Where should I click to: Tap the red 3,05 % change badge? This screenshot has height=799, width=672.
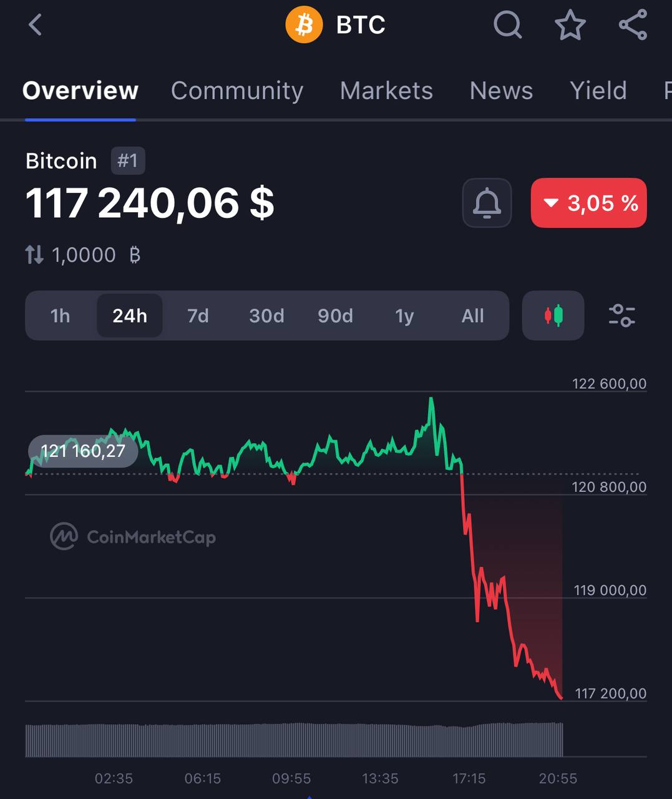(588, 203)
